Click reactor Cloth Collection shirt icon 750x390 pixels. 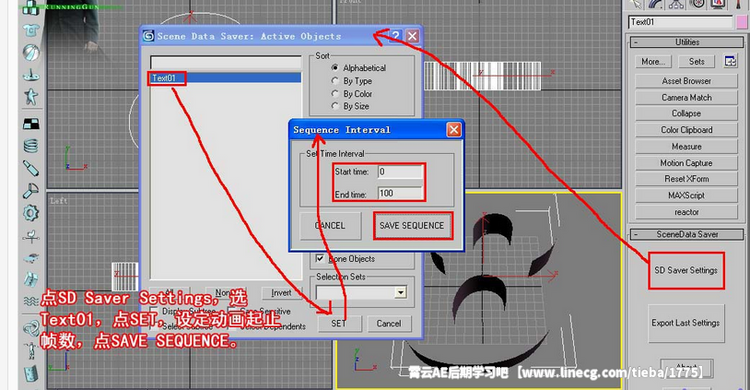coord(31,30)
